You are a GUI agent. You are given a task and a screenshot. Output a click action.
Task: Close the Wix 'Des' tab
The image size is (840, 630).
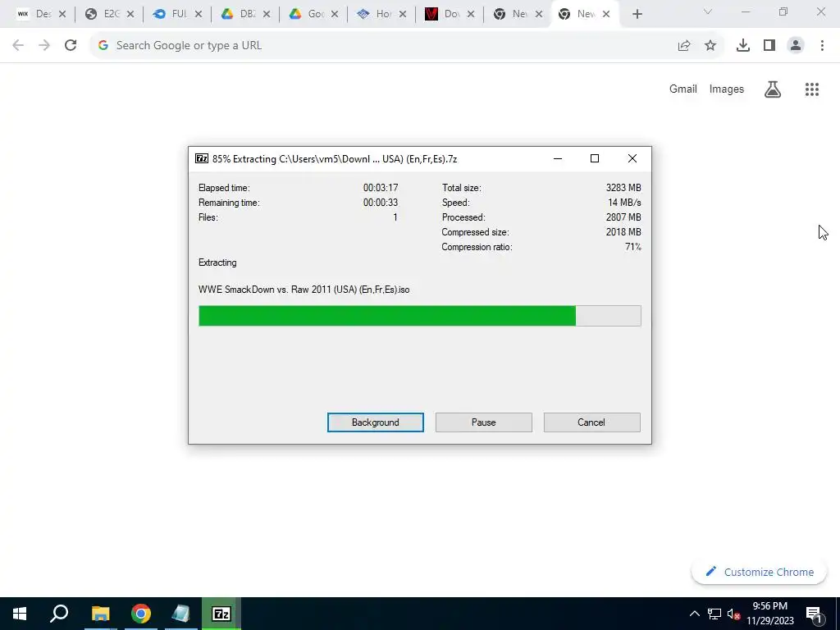point(62,14)
